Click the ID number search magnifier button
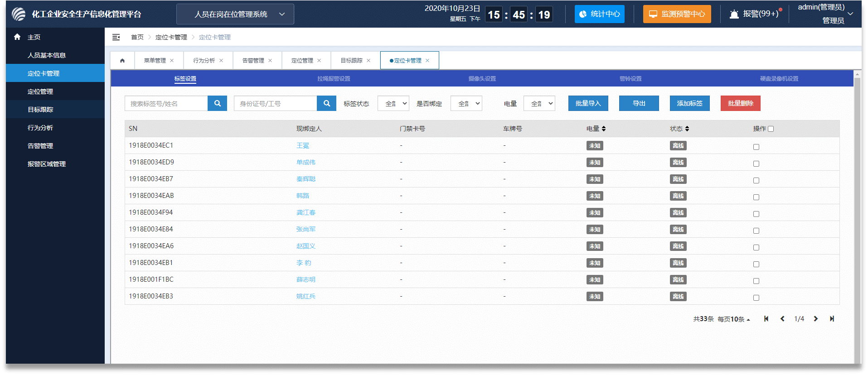This screenshot has height=375, width=868. pos(327,103)
